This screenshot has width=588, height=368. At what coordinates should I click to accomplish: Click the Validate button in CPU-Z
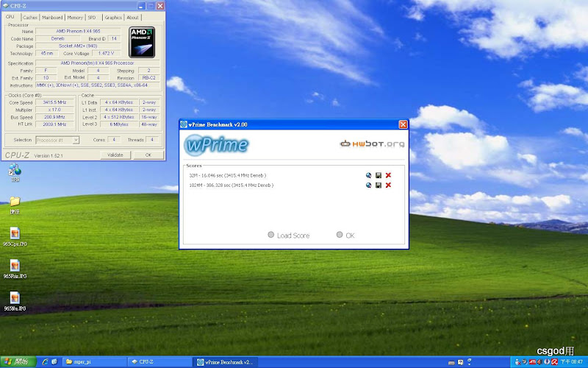[x=115, y=155]
